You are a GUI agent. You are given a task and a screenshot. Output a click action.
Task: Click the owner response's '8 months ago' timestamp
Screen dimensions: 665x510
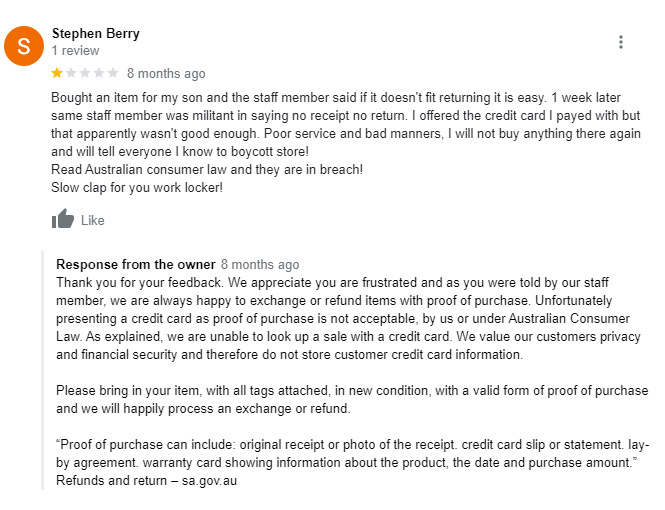(260, 264)
